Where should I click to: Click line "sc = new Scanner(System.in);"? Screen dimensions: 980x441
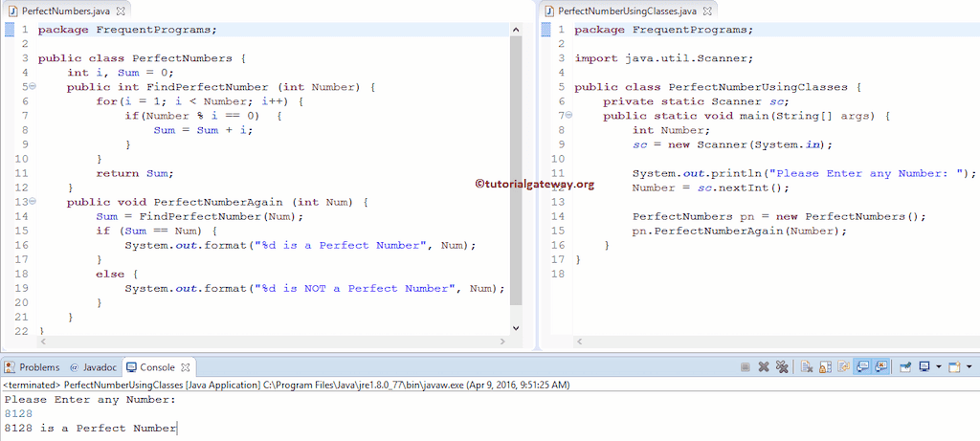[732, 144]
